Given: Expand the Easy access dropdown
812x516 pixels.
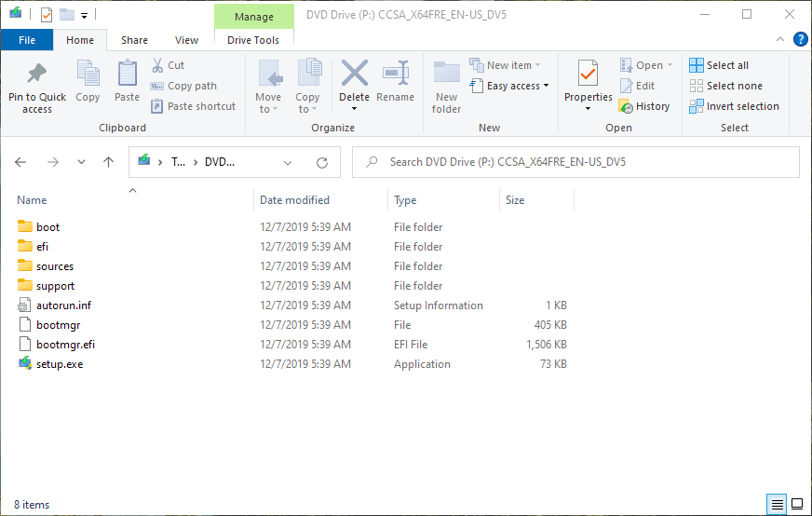Looking at the screenshot, I should pos(518,86).
